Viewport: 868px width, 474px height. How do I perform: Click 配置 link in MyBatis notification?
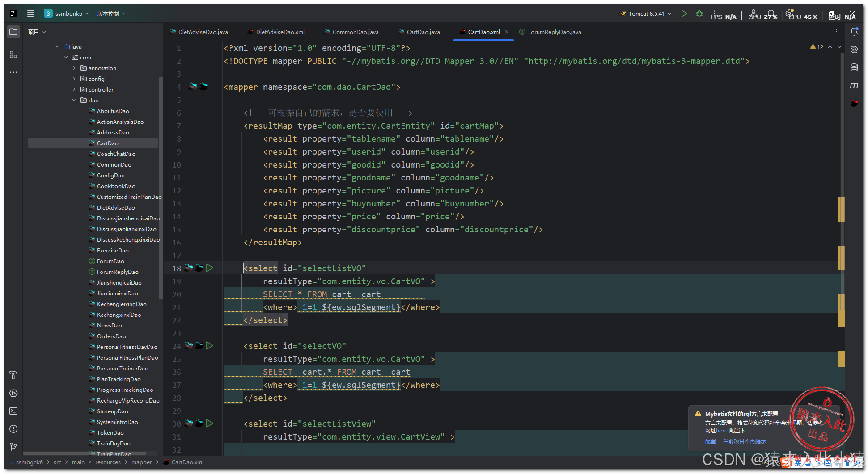click(710, 441)
